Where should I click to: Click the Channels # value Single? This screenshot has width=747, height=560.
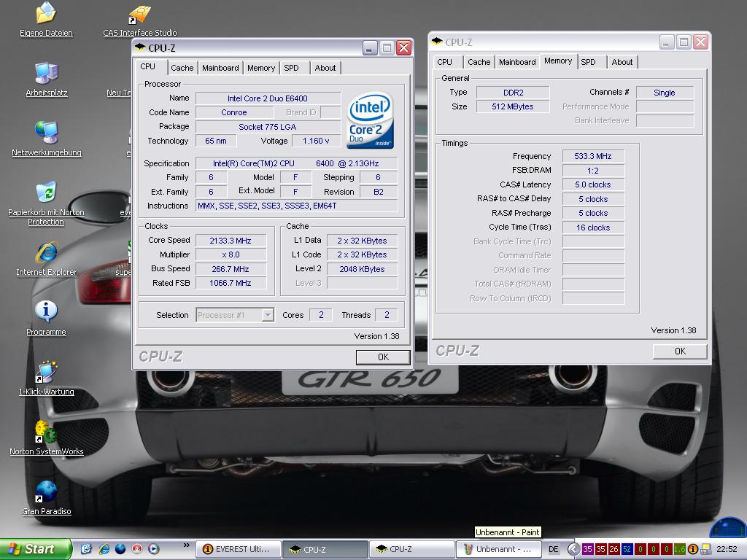coord(665,93)
